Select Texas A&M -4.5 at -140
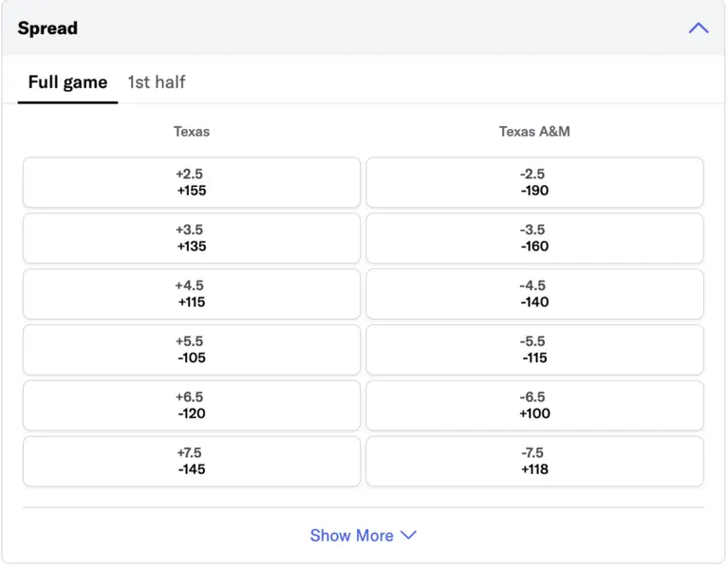728x569 pixels. (534, 294)
